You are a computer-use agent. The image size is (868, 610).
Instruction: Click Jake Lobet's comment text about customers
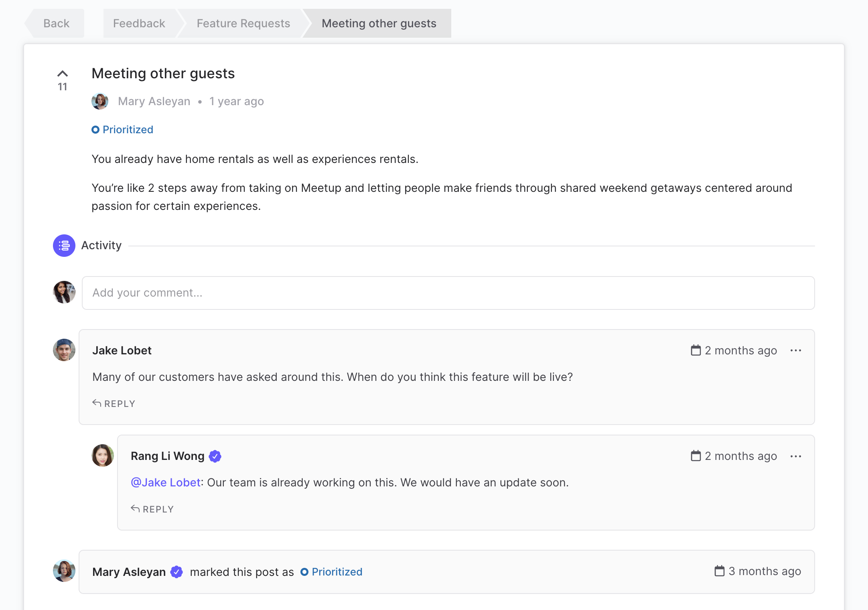tap(333, 377)
